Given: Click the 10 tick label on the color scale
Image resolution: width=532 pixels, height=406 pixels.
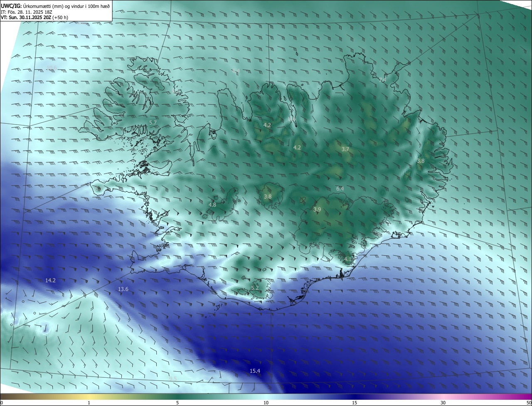Looking at the screenshot, I should (266, 403).
